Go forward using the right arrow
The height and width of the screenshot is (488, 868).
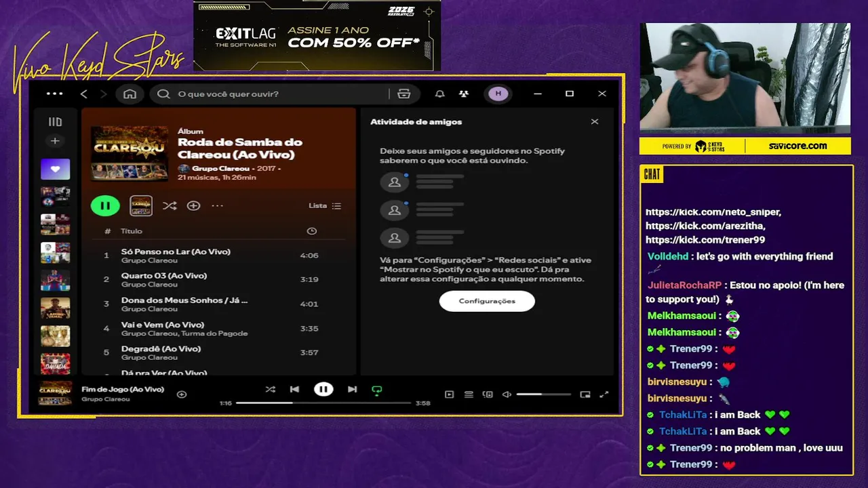[x=103, y=94]
